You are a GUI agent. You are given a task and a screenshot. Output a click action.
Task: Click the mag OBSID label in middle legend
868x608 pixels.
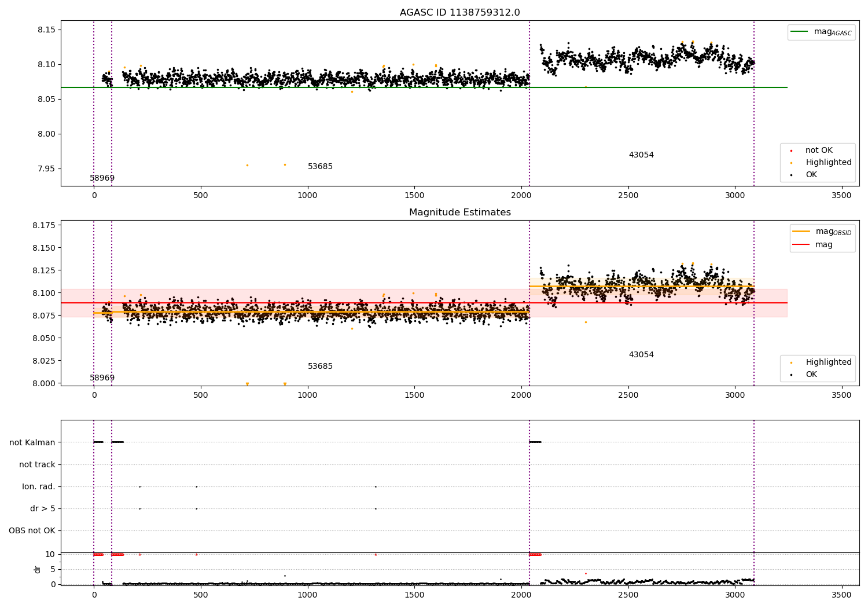click(x=833, y=232)
